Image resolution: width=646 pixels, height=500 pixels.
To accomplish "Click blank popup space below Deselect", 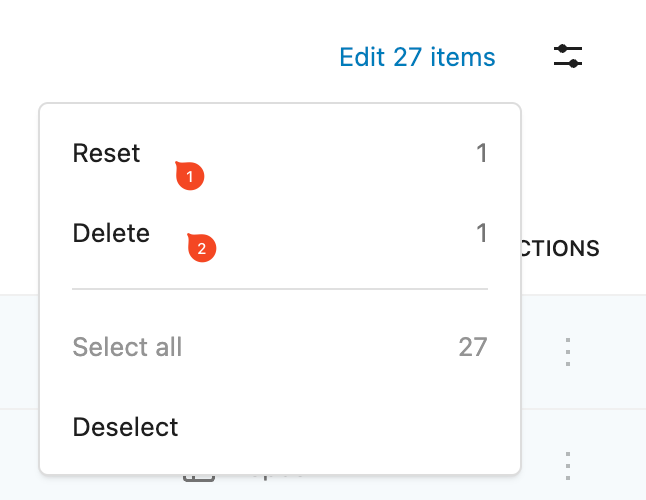I will pyautogui.click(x=280, y=463).
